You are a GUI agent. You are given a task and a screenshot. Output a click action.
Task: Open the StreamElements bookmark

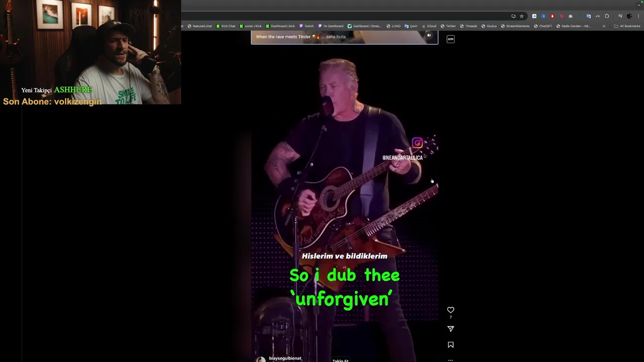[515, 26]
